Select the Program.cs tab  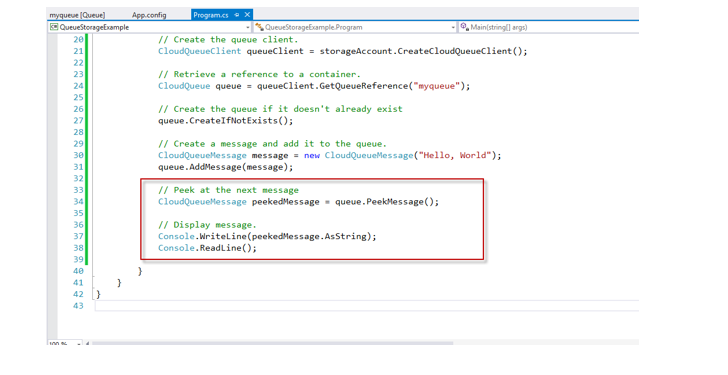pos(211,15)
